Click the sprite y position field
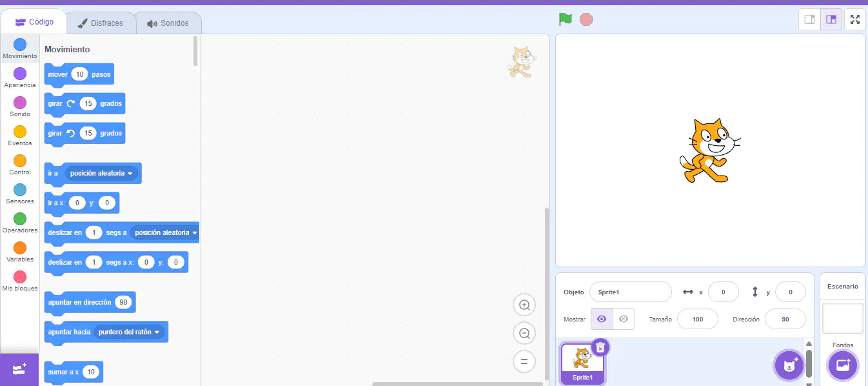This screenshot has width=868, height=386. pos(791,292)
